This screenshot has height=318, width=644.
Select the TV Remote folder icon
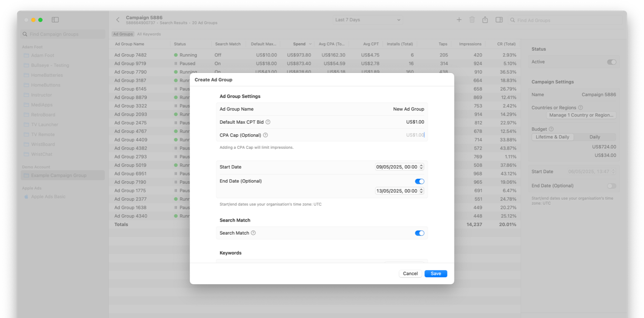(x=26, y=135)
